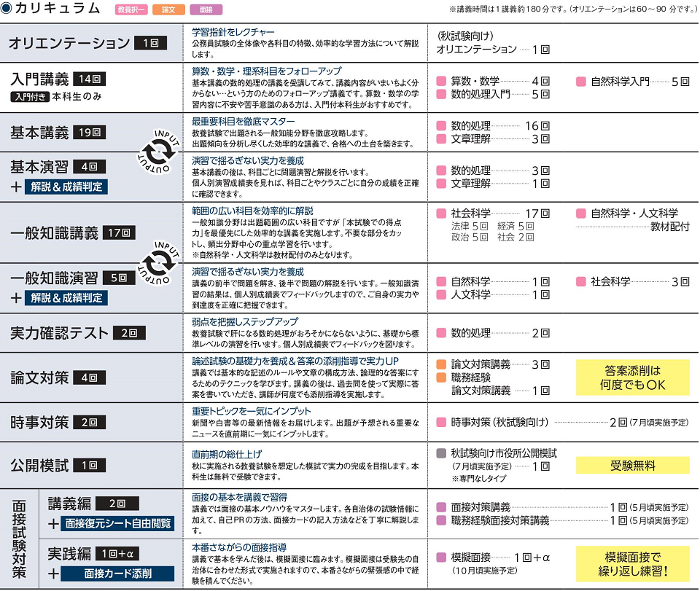Select the orange 論文 legend tag
Image resolution: width=700 pixels, height=591 pixels.
[x=168, y=10]
